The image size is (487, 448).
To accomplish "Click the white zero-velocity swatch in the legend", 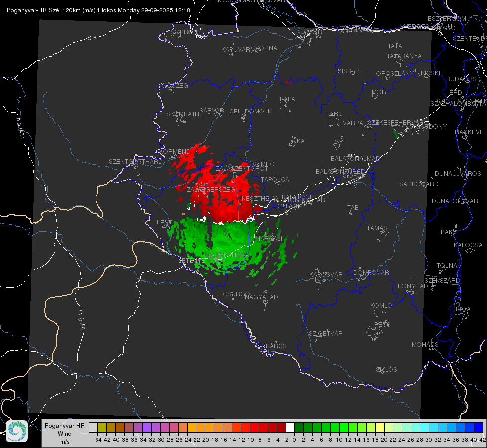I will pyautogui.click(x=290, y=427).
